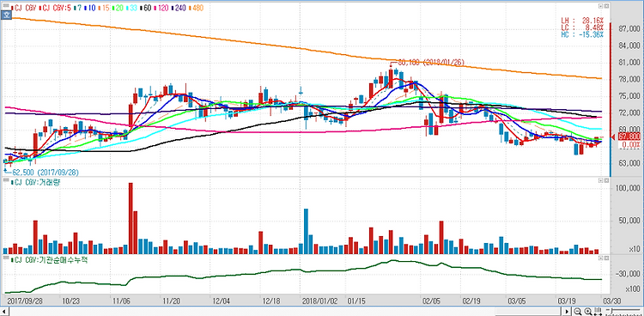644x316 pixels.
Task: Maximize the 기관순매수누적 pane
Action: tap(600, 258)
